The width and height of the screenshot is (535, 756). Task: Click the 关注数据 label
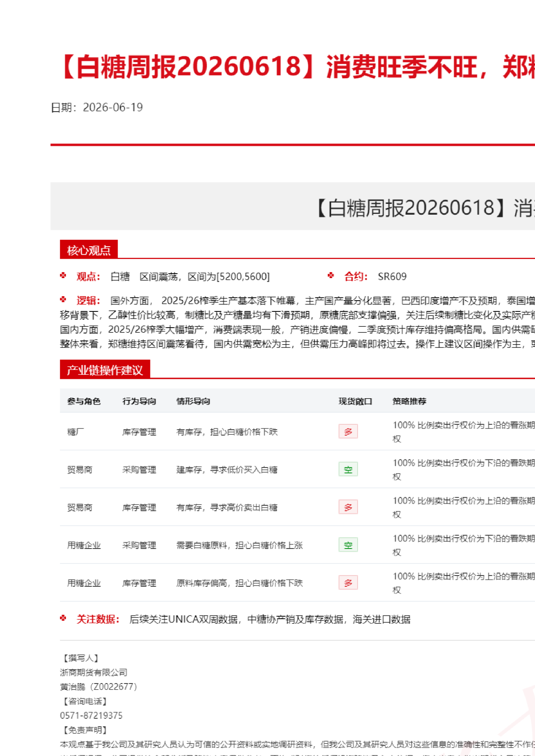pos(98,619)
